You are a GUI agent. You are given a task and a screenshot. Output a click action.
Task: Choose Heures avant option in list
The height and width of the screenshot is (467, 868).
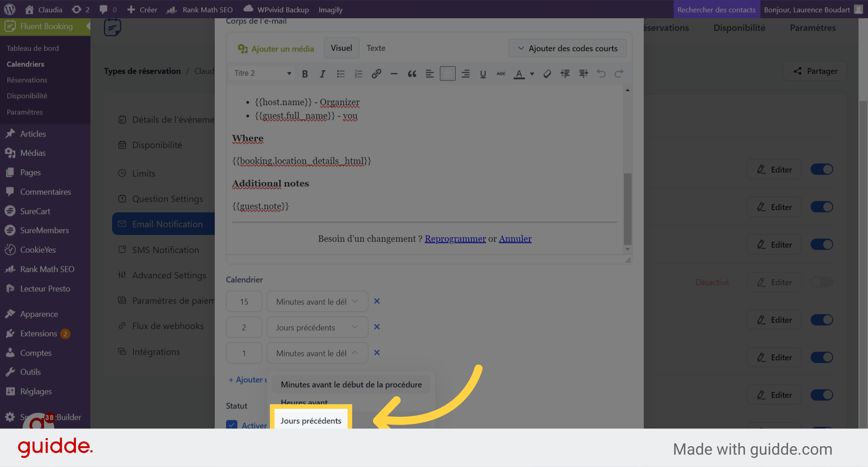(x=304, y=402)
